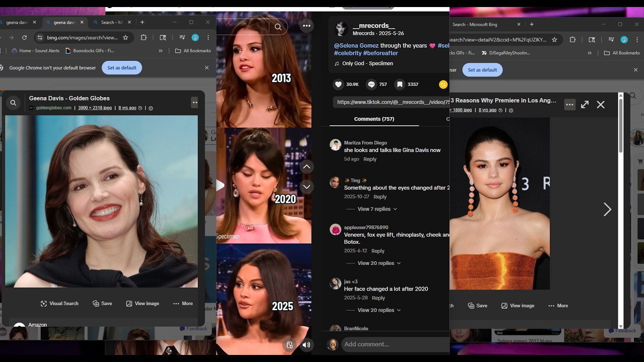Close the first geena davis tab
Image resolution: width=644 pixels, height=362 pixels.
tap(35, 22)
